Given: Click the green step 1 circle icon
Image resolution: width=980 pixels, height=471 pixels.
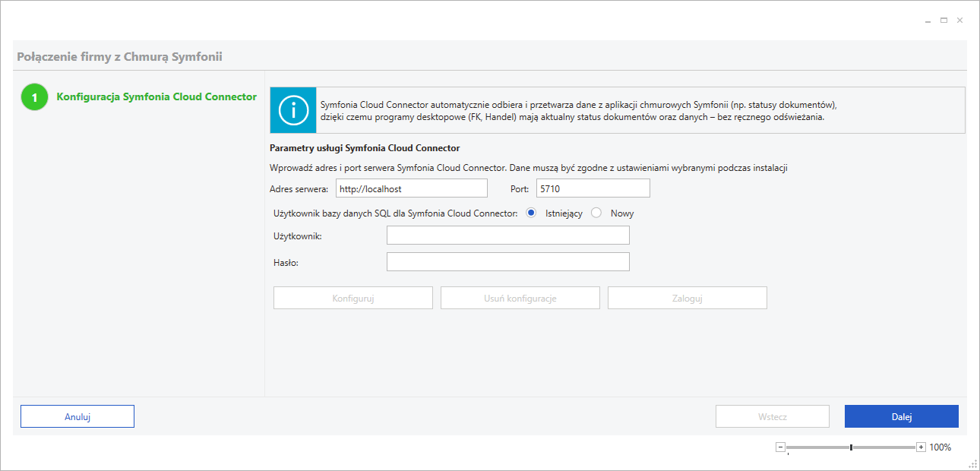Looking at the screenshot, I should [34, 97].
